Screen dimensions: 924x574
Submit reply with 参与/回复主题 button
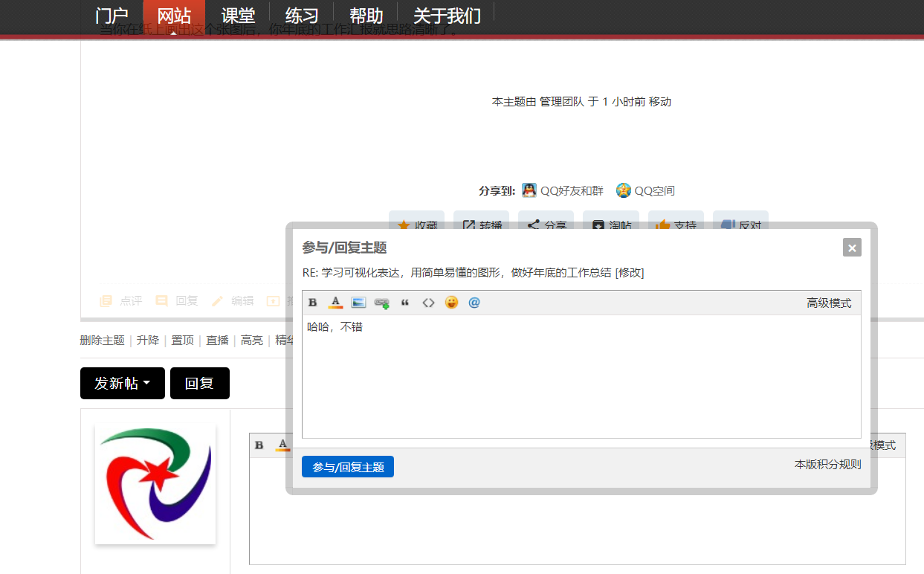click(x=347, y=466)
